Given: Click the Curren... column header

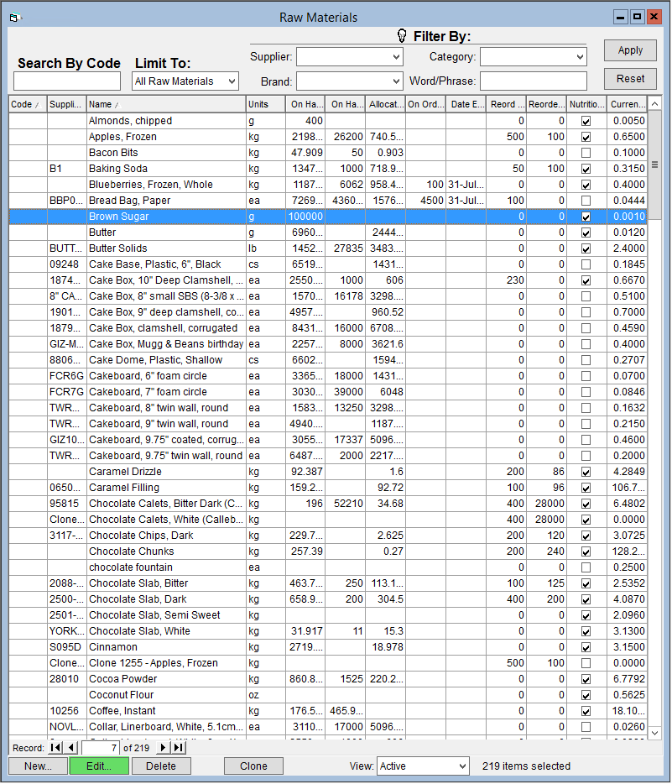Looking at the screenshot, I should (x=627, y=104).
